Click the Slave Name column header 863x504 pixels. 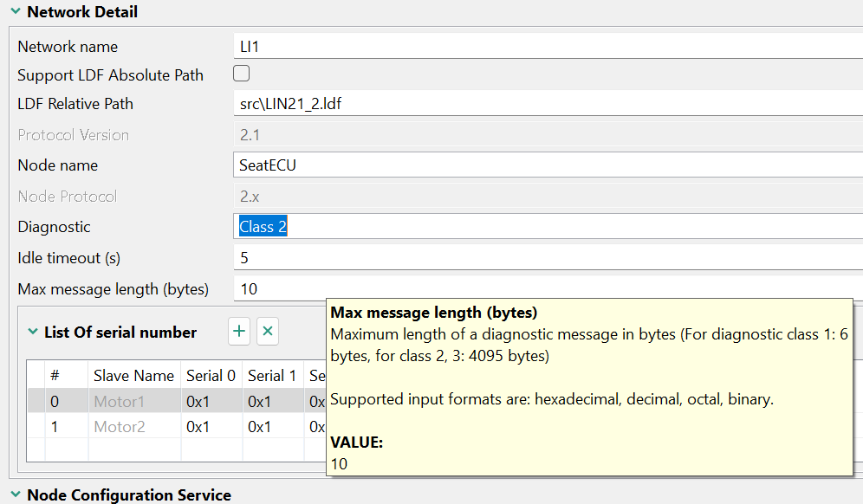134,375
